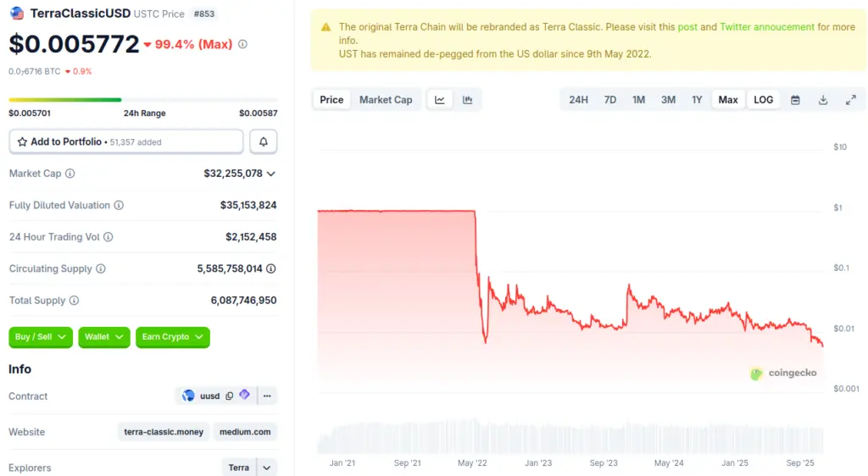Expand the Explorers list chevron

(x=267, y=468)
